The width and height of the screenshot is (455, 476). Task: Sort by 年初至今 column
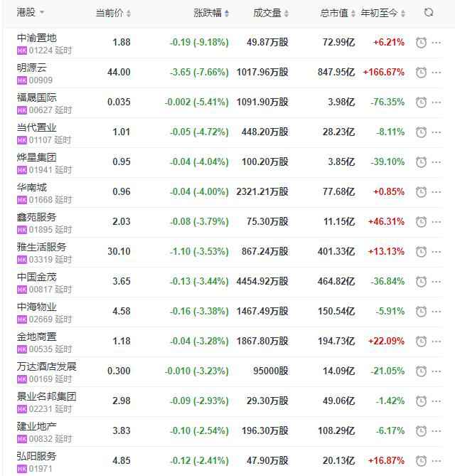point(382,13)
